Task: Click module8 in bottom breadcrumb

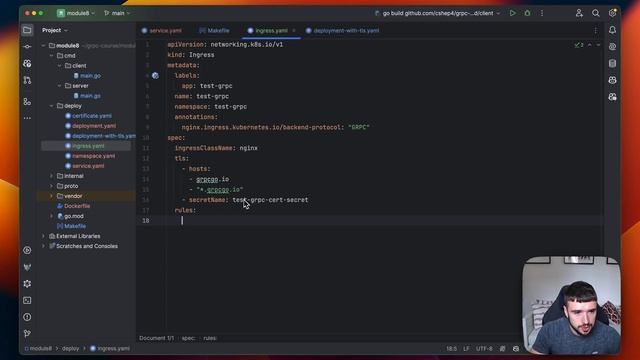Action: pyautogui.click(x=38, y=349)
